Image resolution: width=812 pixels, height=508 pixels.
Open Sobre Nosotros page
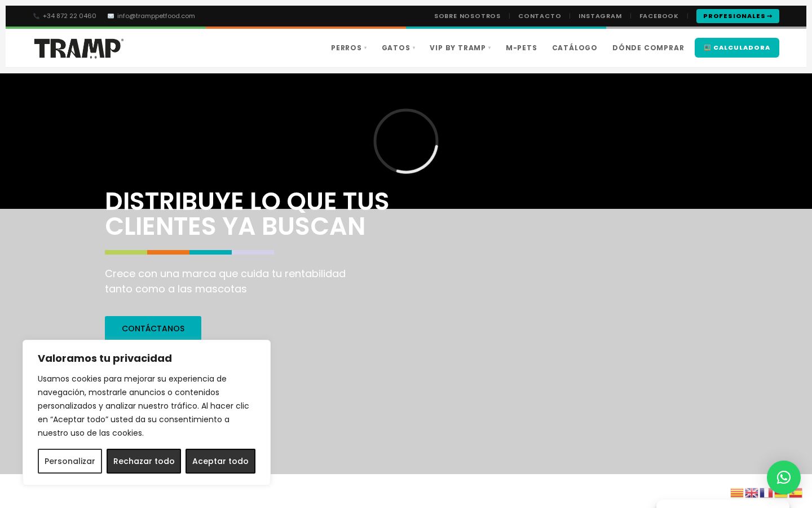(x=467, y=16)
